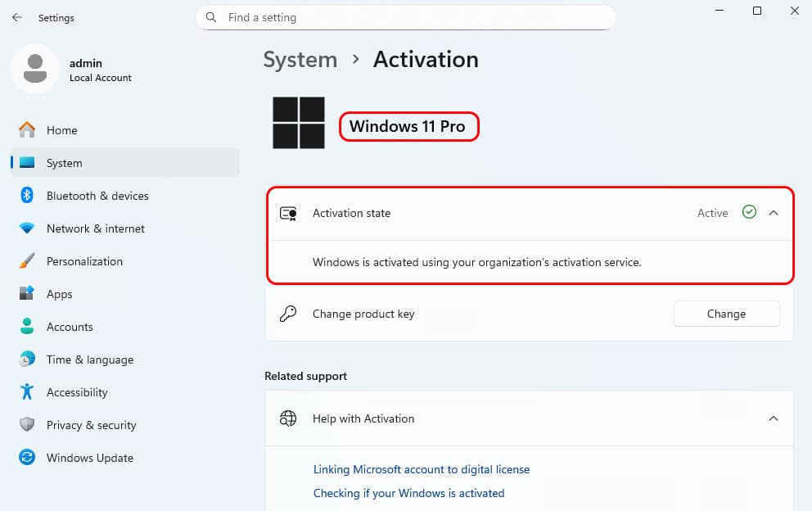Go back using the back arrow

click(17, 18)
